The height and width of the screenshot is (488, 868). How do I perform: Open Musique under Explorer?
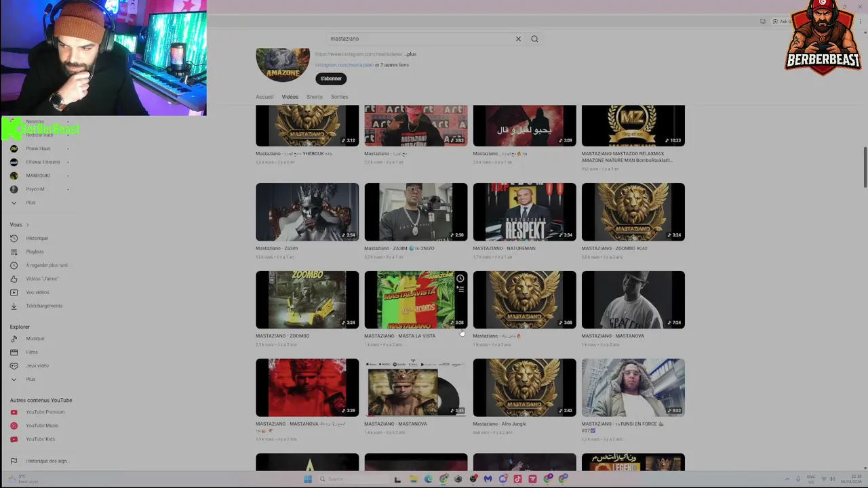[x=35, y=339]
